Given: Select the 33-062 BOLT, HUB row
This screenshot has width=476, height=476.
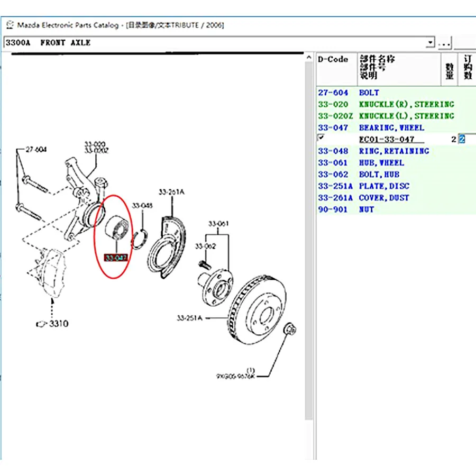Looking at the screenshot, I should (379, 174).
